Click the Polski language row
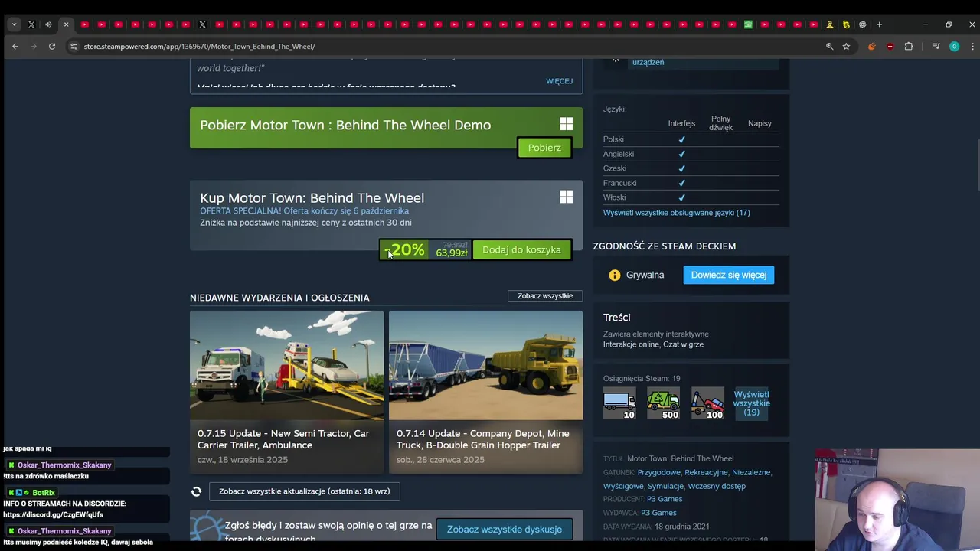980x551 pixels. (691, 139)
